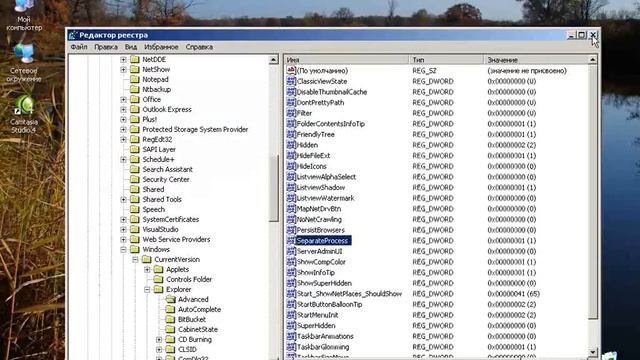
Task: Select the FolderContentsInfoTip value
Action: coord(331,124)
